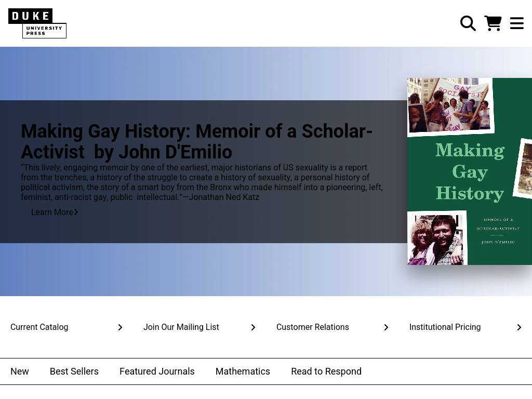Click the chevron beside Institutional Pricing
Image resolution: width=532 pixels, height=399 pixels.
point(519,327)
